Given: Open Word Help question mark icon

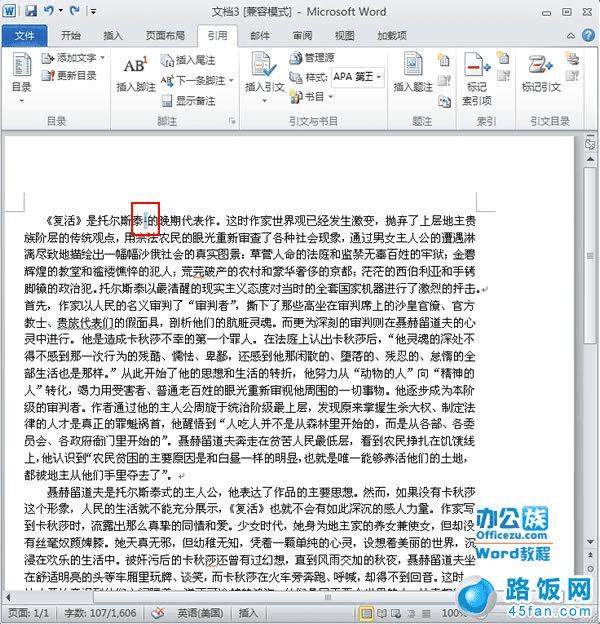Looking at the screenshot, I should pos(588,36).
